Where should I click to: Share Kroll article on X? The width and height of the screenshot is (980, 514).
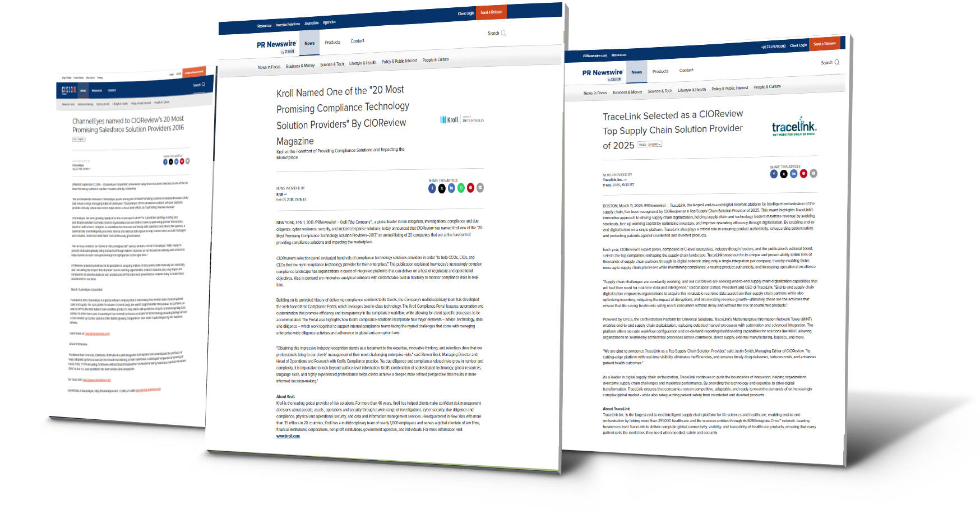442,188
